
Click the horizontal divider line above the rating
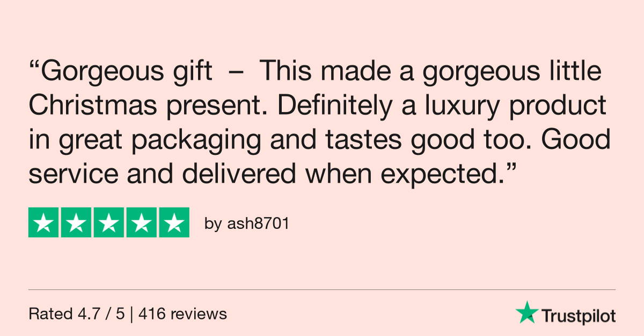(x=322, y=290)
